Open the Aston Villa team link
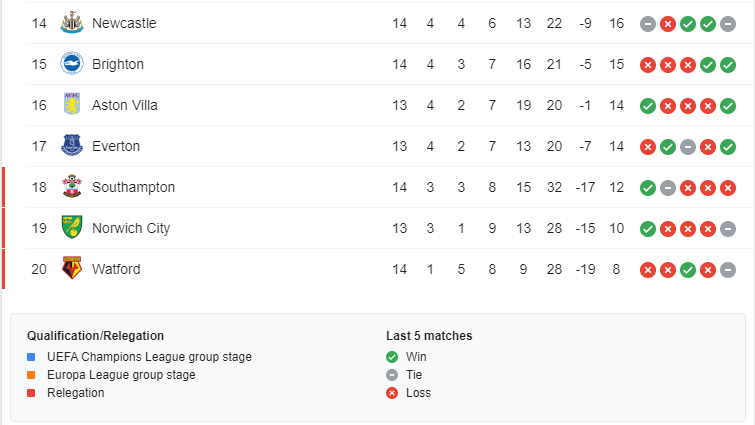755x425 pixels. pyautogui.click(x=125, y=105)
